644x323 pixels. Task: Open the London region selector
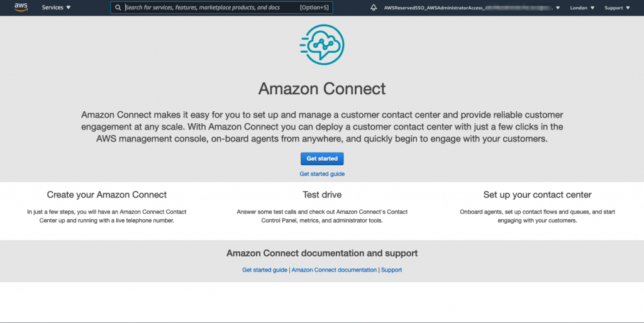(x=582, y=8)
